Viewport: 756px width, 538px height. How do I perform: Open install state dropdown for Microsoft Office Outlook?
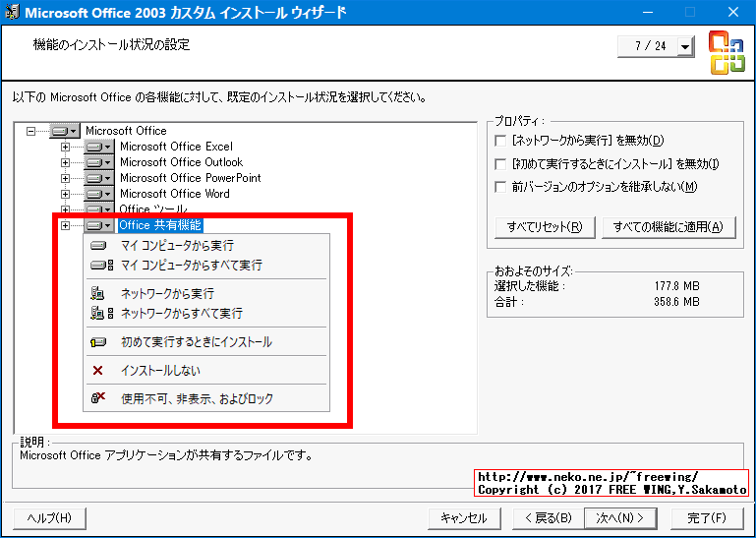point(99,162)
